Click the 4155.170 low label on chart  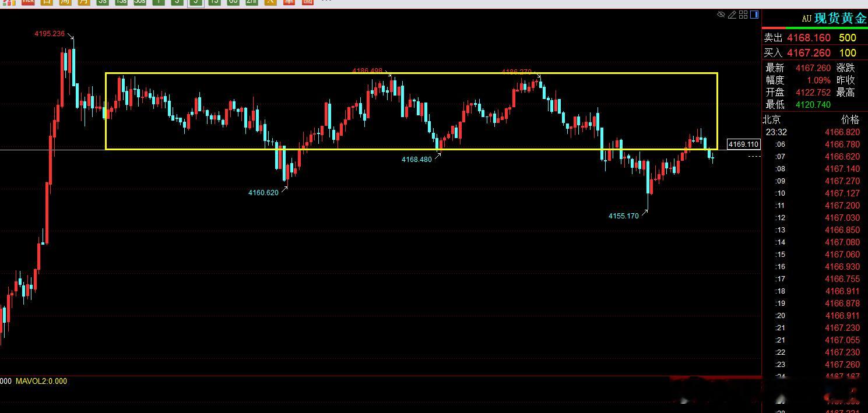pos(624,216)
